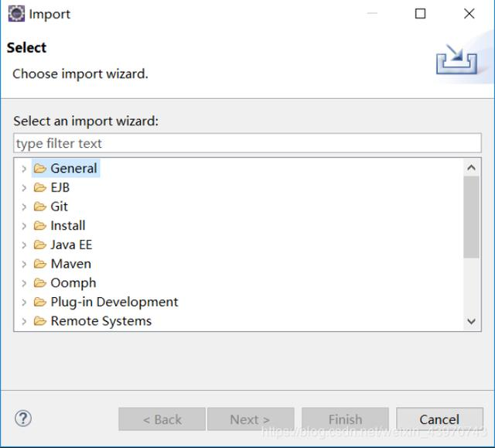Click the EJB folder icon

click(40, 187)
